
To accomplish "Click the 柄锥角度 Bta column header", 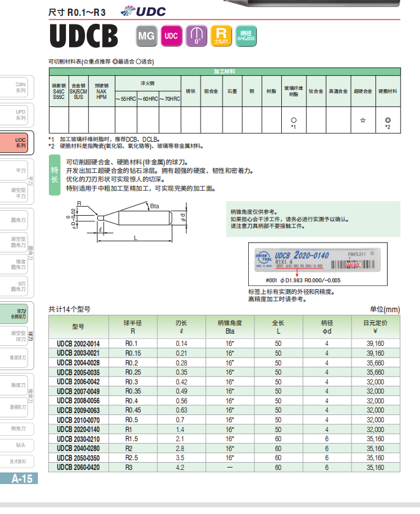I will pos(230,326).
